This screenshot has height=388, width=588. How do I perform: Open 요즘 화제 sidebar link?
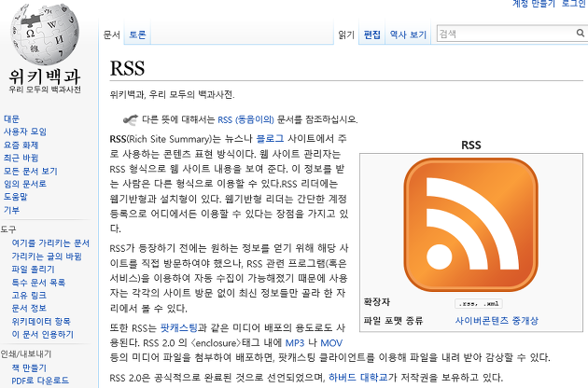pos(21,145)
